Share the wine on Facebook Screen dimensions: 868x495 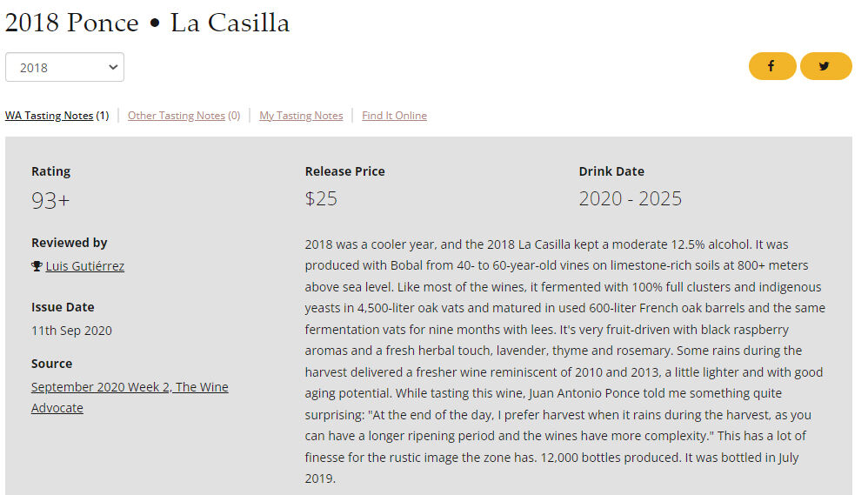point(771,66)
